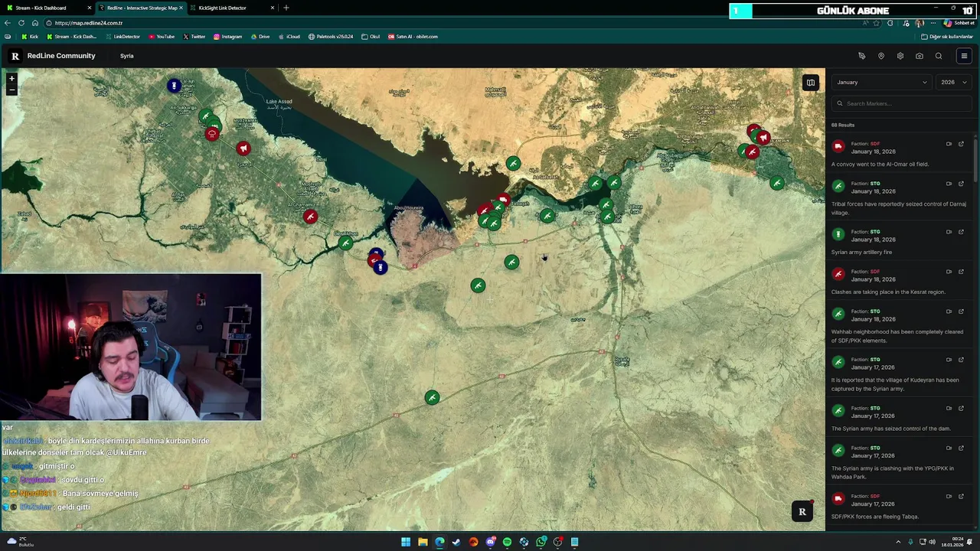Click the Search Markers input field

tap(901, 103)
